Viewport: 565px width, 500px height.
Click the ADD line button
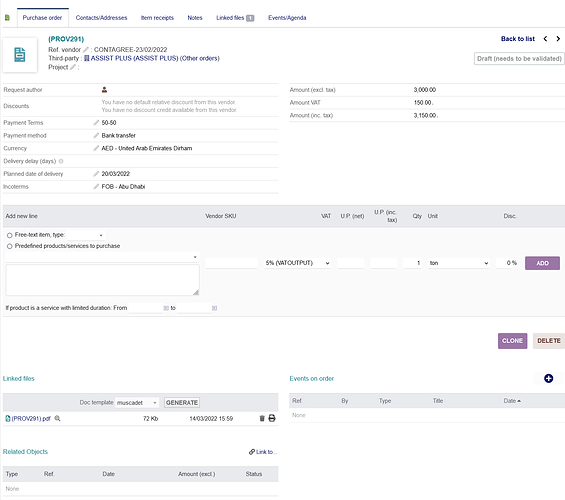542,263
